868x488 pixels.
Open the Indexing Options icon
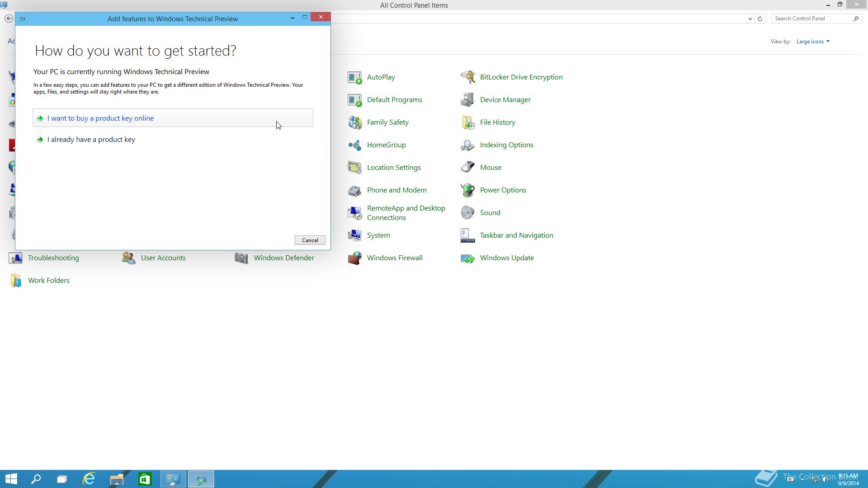467,145
